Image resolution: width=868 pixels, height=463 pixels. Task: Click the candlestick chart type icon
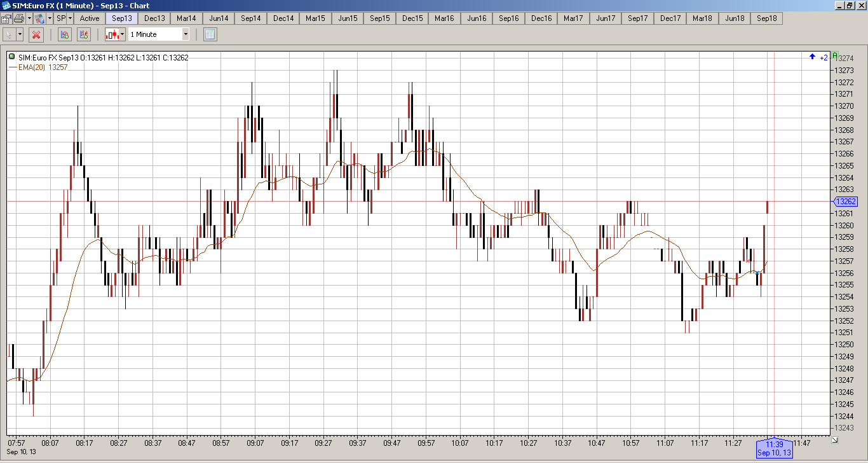[112, 34]
